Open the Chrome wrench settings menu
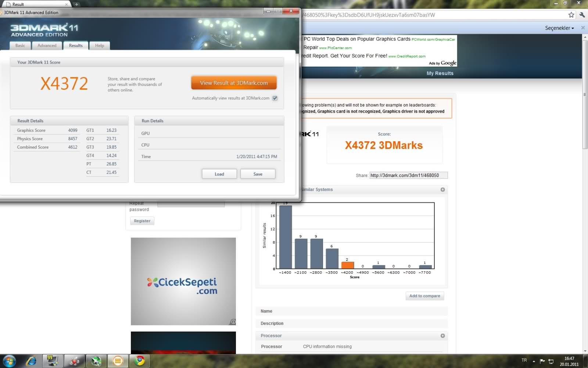This screenshot has width=588, height=368. (x=582, y=15)
